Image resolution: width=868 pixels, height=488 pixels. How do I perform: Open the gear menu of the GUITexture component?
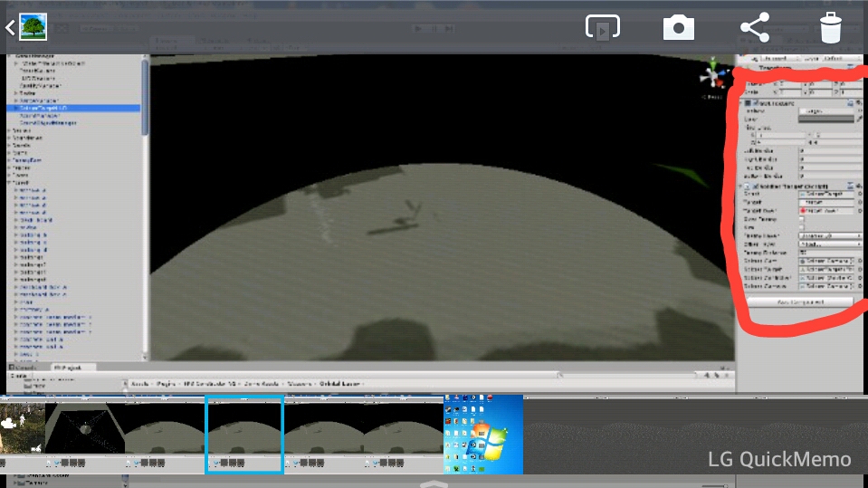point(859,103)
